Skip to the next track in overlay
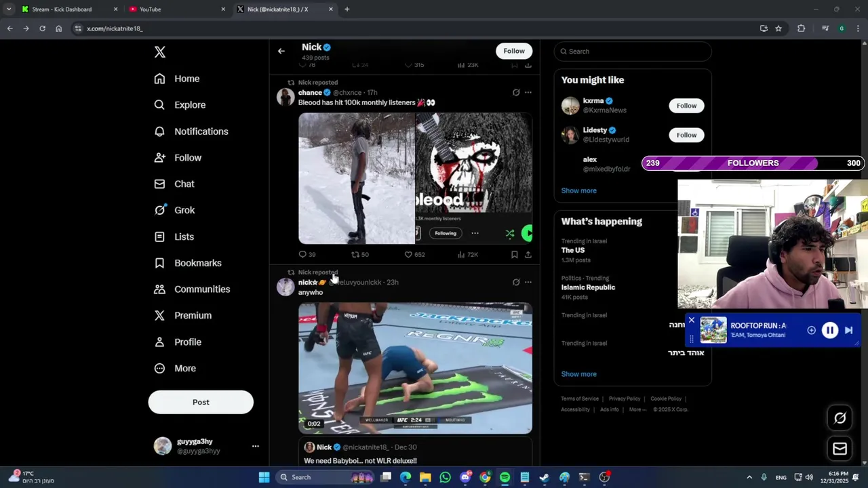 tap(848, 330)
